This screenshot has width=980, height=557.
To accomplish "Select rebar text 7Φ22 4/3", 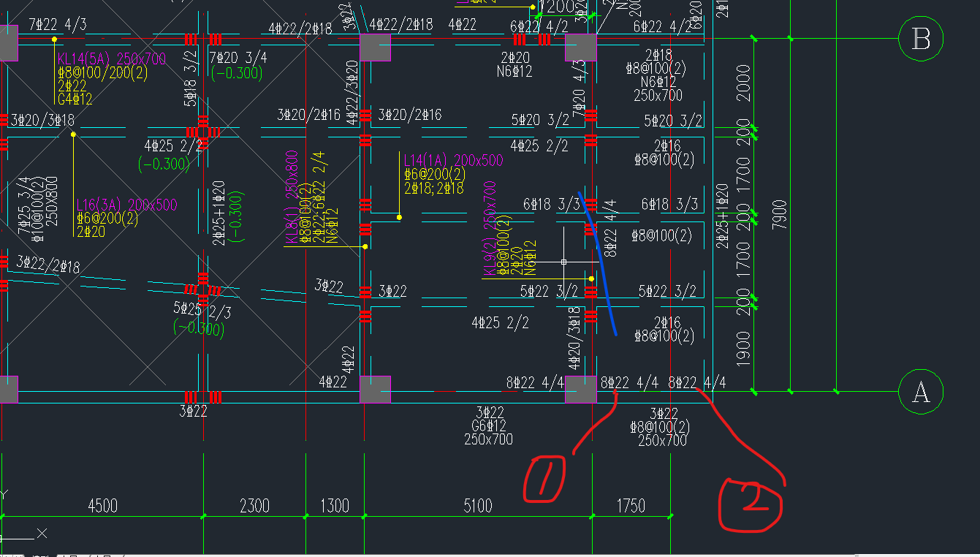I will click(x=58, y=24).
